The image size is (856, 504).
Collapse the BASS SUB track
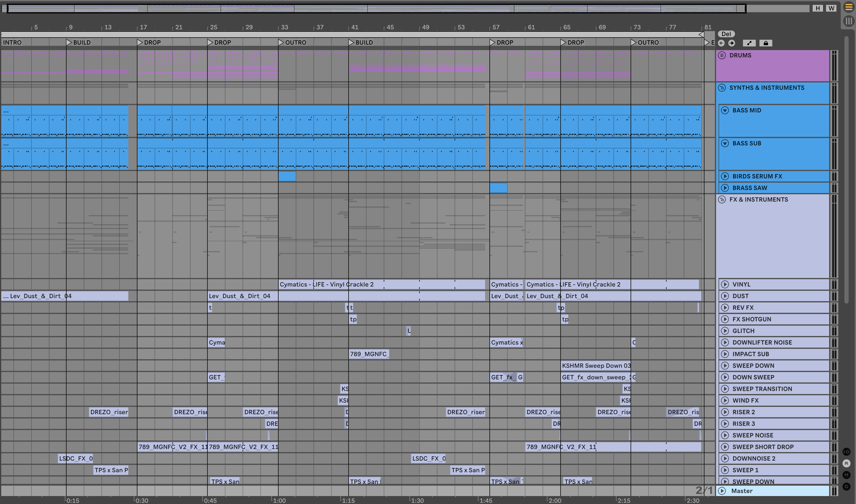pos(725,143)
